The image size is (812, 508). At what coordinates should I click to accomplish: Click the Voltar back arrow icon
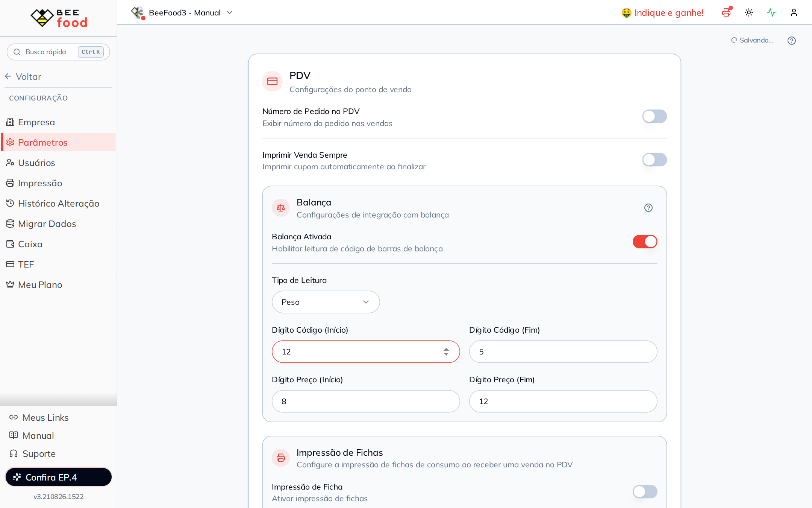tap(8, 76)
